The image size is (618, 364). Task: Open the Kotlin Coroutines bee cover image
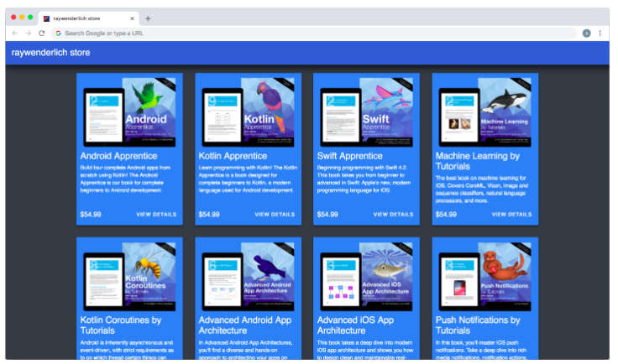pos(129,277)
